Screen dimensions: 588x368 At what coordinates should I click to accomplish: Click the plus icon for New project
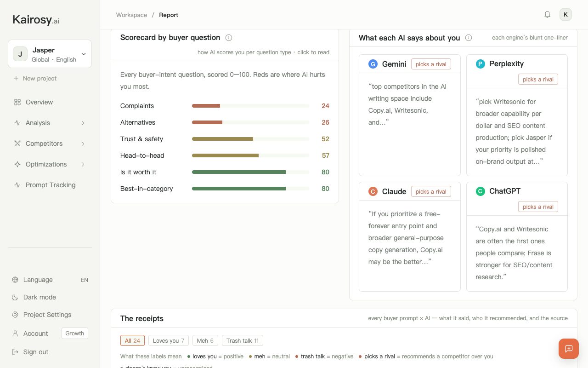point(16,78)
